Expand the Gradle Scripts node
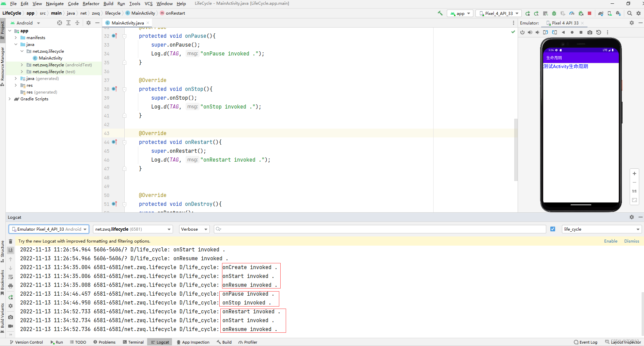Viewport: 644px width, 346px height. [10, 99]
